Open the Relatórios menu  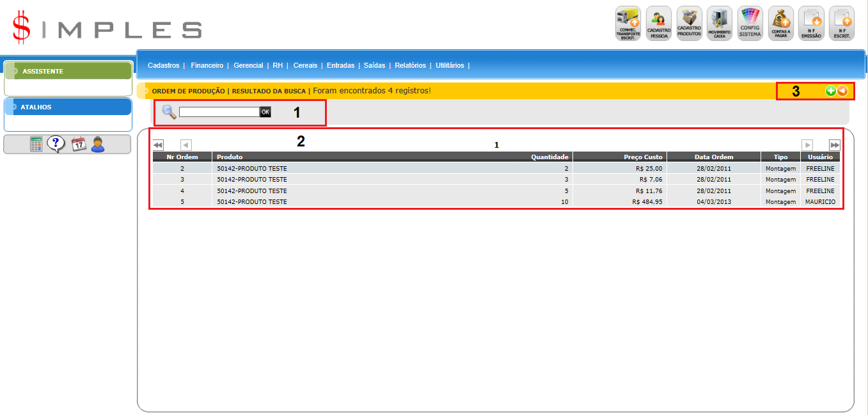[x=410, y=65]
